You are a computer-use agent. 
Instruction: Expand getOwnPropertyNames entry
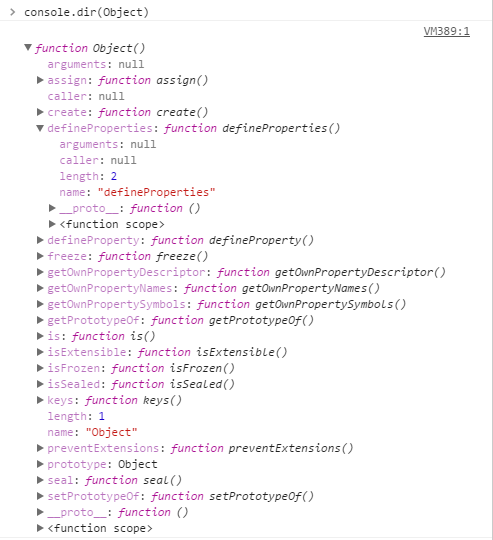coord(40,288)
